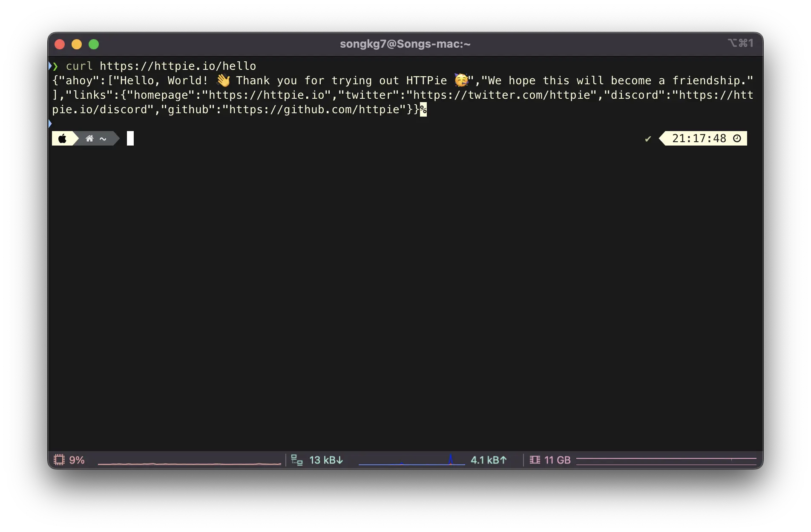Click the "ahoy" key in JSON output

79,80
